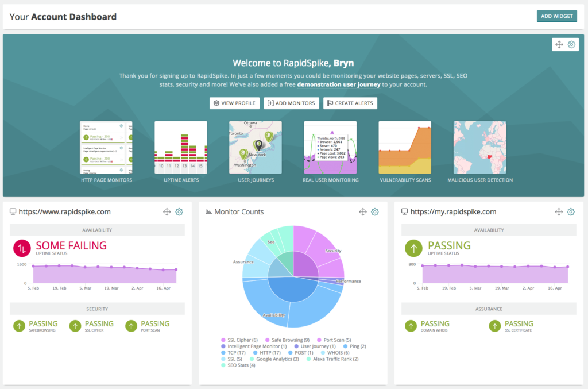Click the USER JOURNEYS map thumbnail
588x389 pixels.
coord(255,147)
